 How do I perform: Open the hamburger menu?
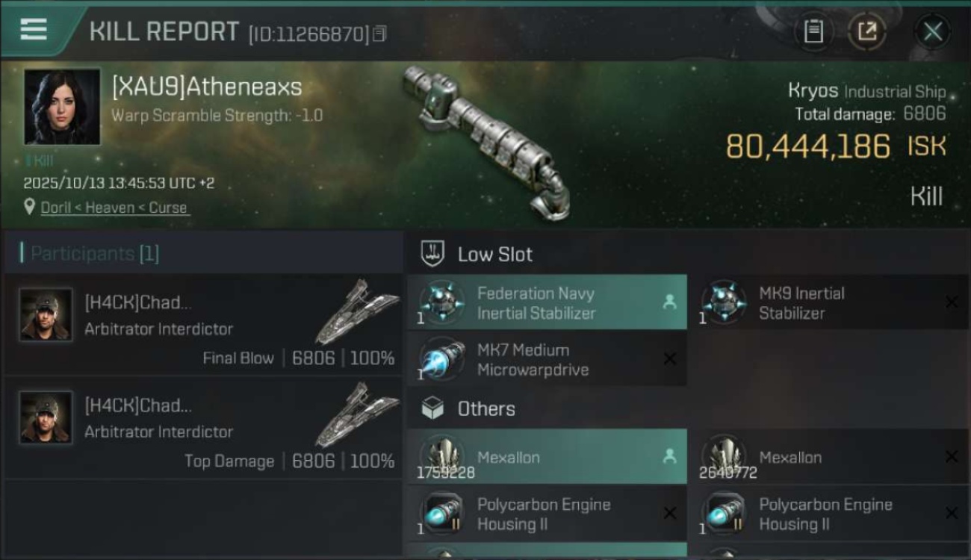(x=33, y=30)
